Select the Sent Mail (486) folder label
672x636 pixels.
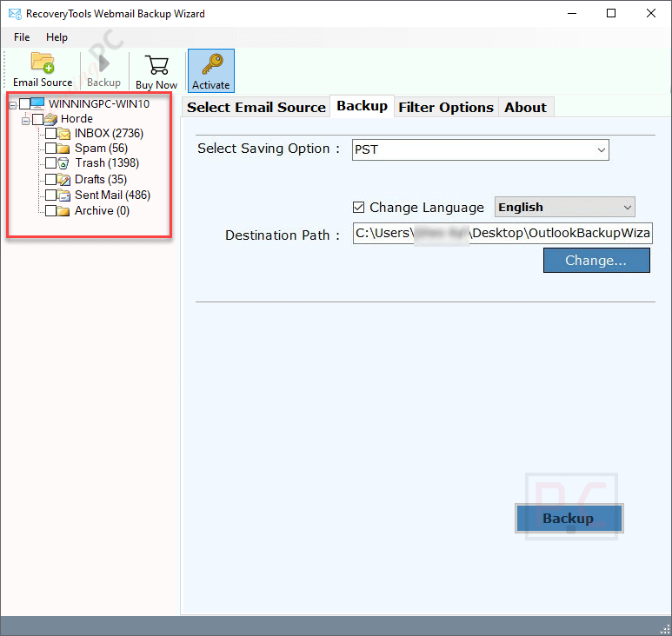[x=112, y=195]
